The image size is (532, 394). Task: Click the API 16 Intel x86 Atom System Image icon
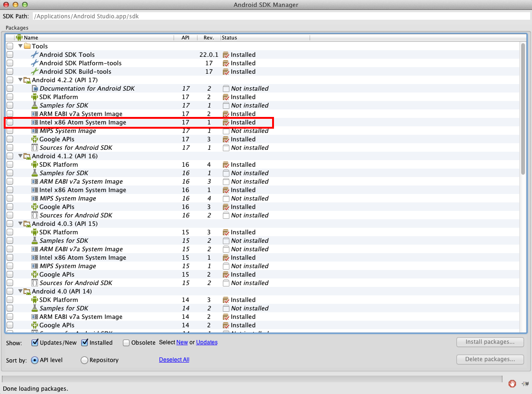click(x=35, y=190)
